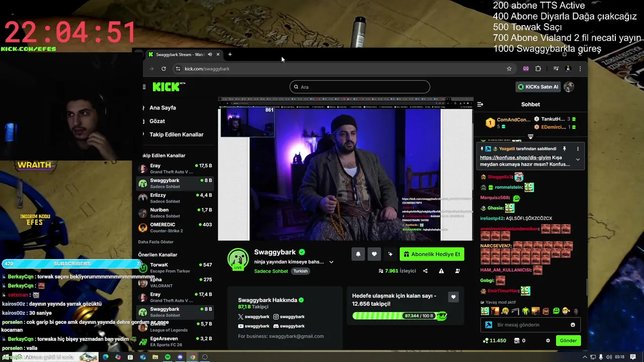Viewport: 644px width, 362px height.
Task: Share the stream via the share icon
Action: (x=425, y=270)
